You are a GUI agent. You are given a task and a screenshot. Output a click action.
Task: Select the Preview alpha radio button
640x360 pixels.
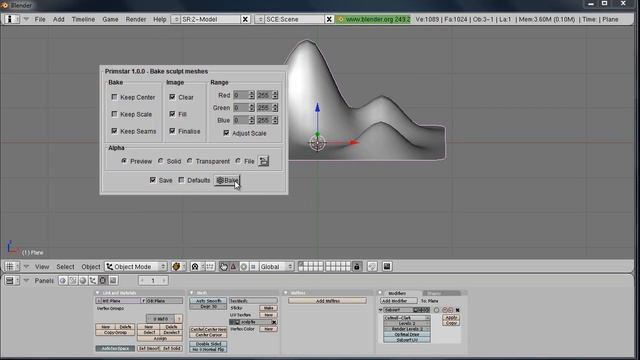124,161
